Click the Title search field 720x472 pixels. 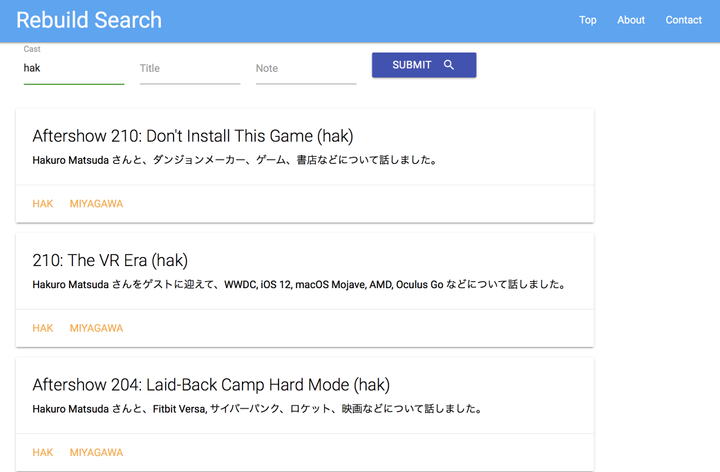(189, 69)
